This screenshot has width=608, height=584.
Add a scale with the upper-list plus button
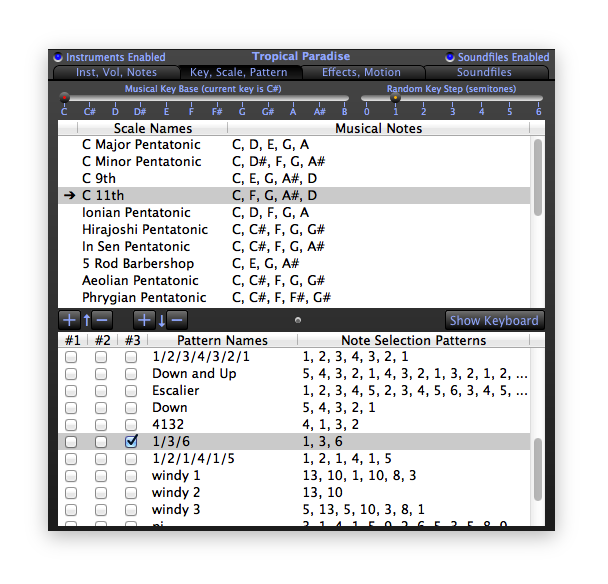[69, 320]
